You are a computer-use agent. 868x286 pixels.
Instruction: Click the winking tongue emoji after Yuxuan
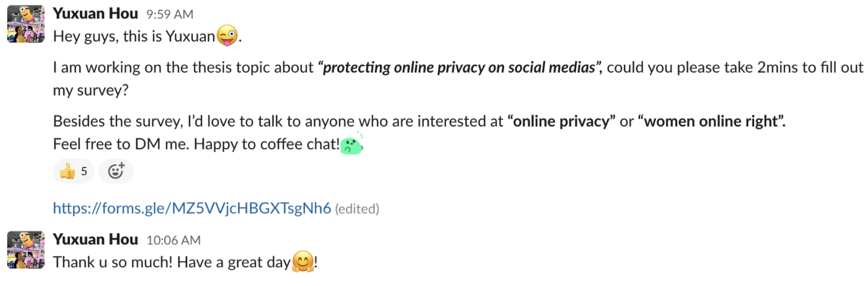pos(227,36)
